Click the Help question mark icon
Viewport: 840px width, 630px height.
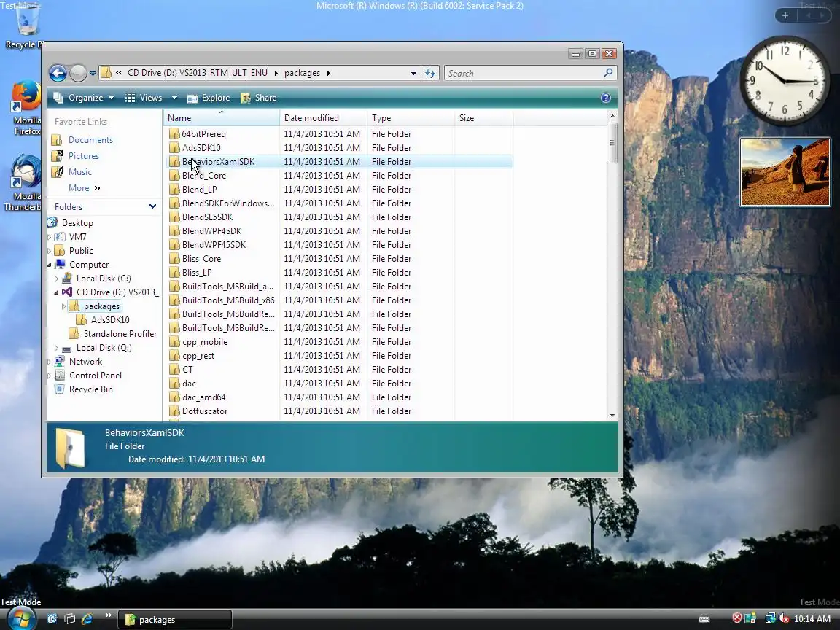tap(606, 98)
